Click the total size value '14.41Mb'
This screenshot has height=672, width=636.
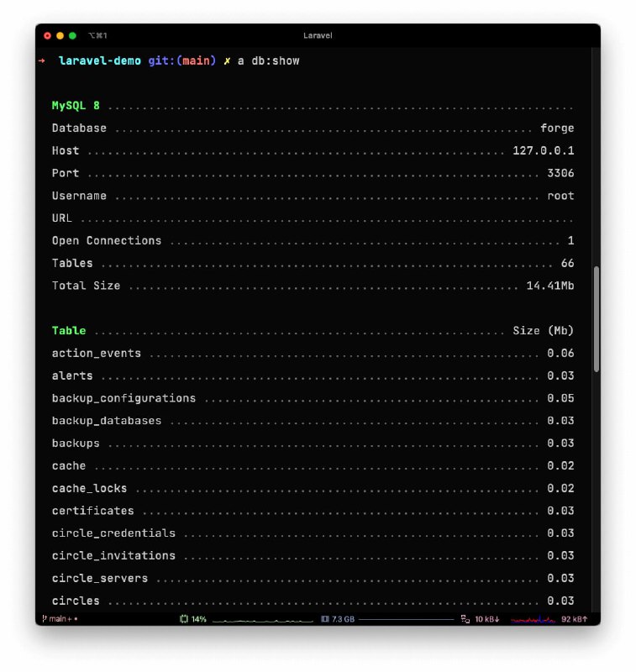[x=550, y=286]
